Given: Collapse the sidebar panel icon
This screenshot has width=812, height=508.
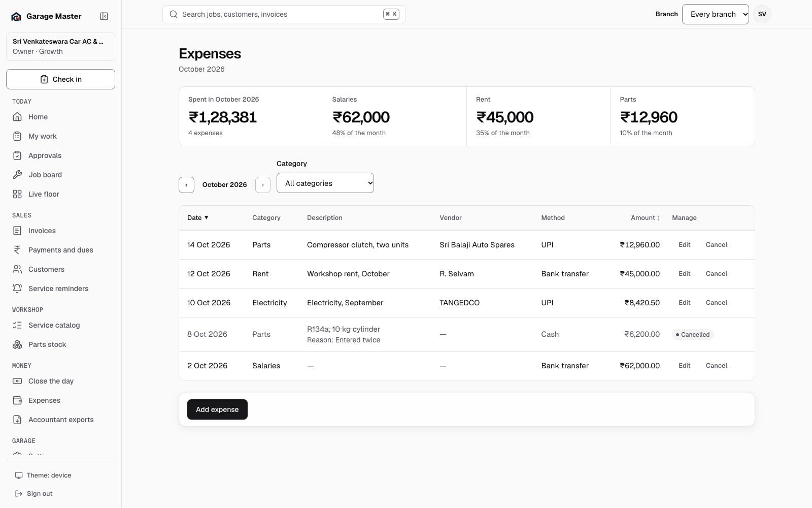Looking at the screenshot, I should click(x=104, y=16).
